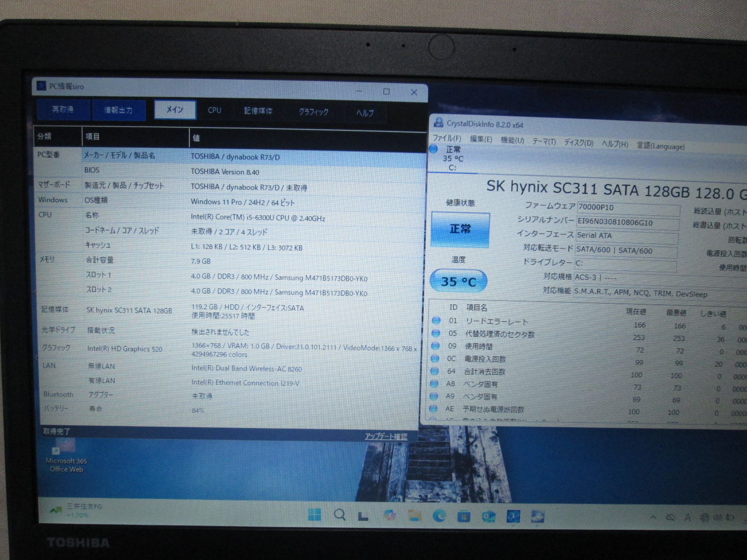
Task: Open the ヘルプ tab in PC情報siro
Action: (x=365, y=113)
